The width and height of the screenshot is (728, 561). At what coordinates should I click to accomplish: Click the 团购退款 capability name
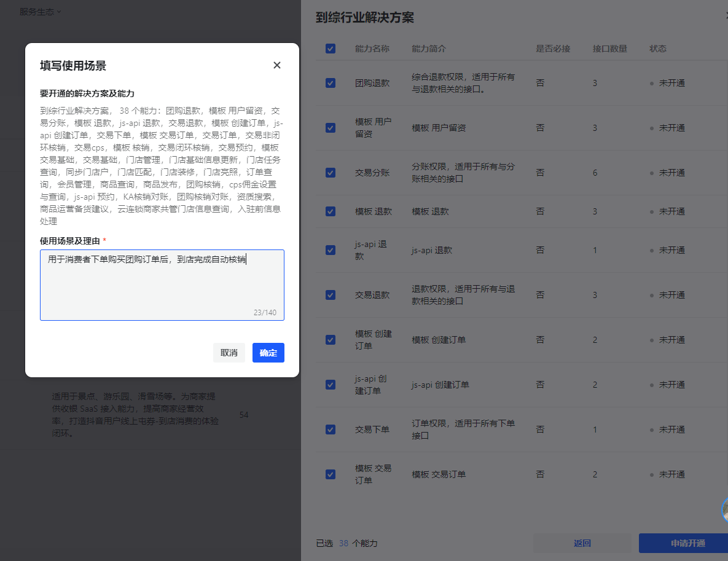[372, 83]
